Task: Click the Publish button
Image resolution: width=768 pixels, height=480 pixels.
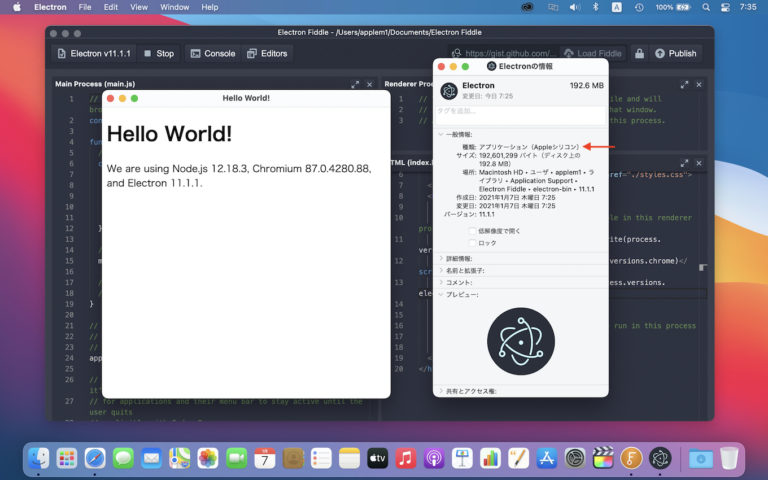Action: [x=675, y=54]
